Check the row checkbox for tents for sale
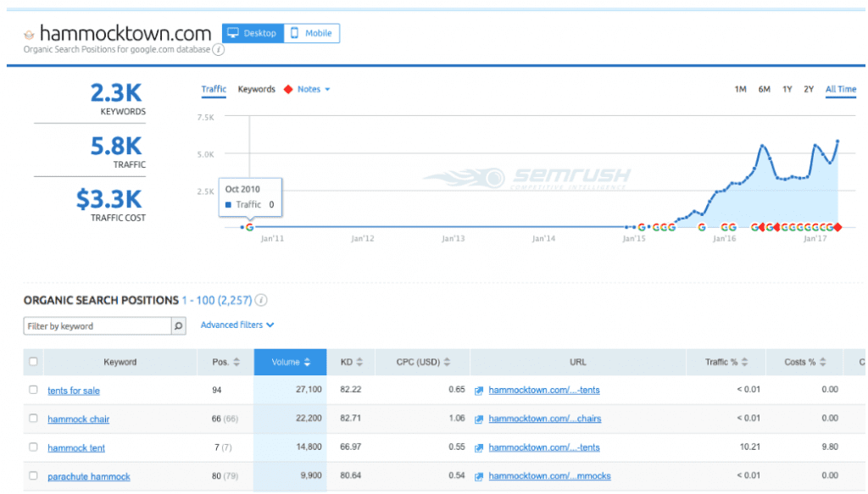868x494 pixels. (32, 390)
